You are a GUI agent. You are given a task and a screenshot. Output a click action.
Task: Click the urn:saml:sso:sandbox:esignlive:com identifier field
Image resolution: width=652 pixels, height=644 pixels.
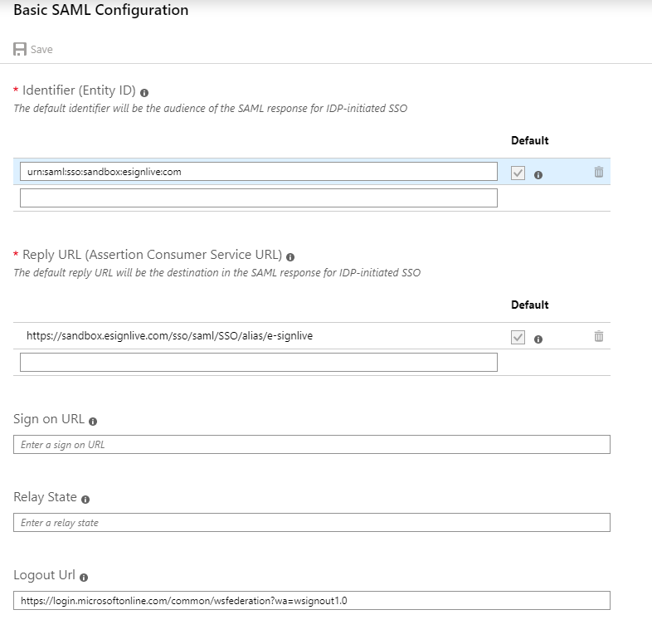(259, 172)
